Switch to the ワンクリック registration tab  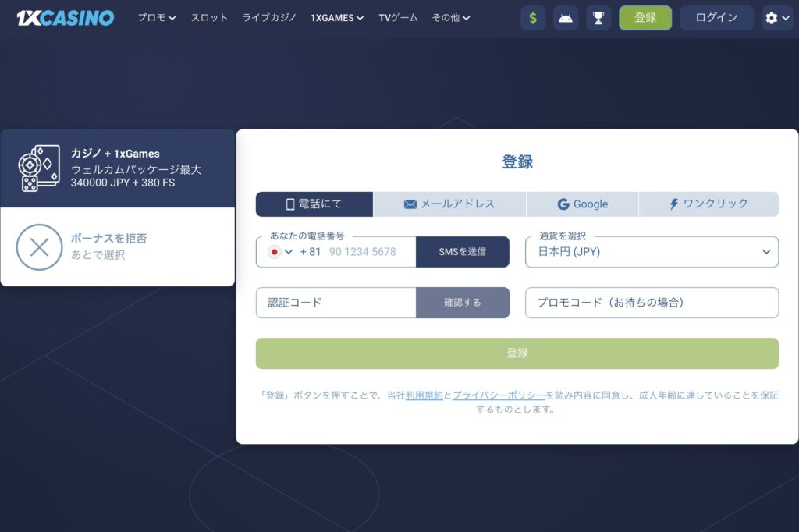pyautogui.click(x=708, y=204)
